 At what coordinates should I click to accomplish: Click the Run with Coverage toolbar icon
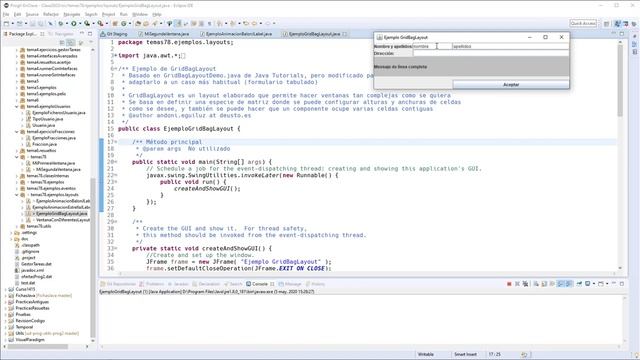[87, 24]
